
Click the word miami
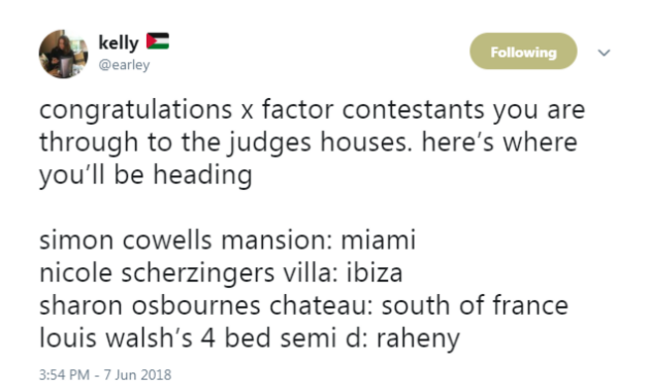pyautogui.click(x=378, y=240)
